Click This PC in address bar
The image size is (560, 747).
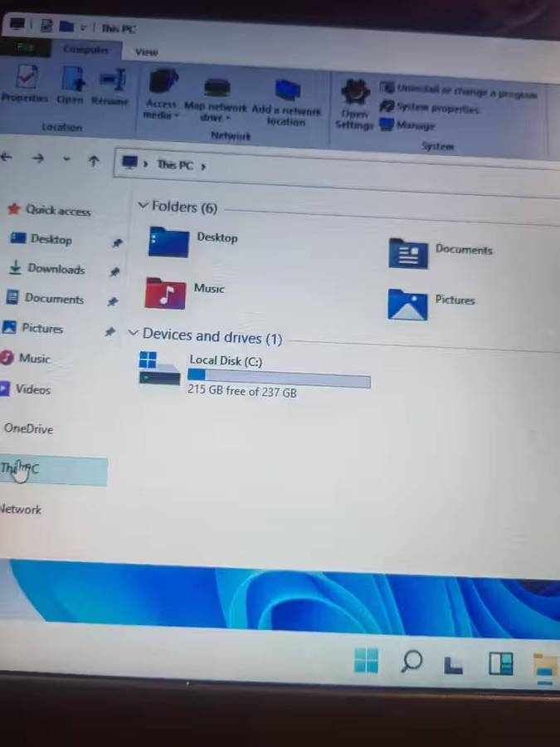click(x=175, y=165)
